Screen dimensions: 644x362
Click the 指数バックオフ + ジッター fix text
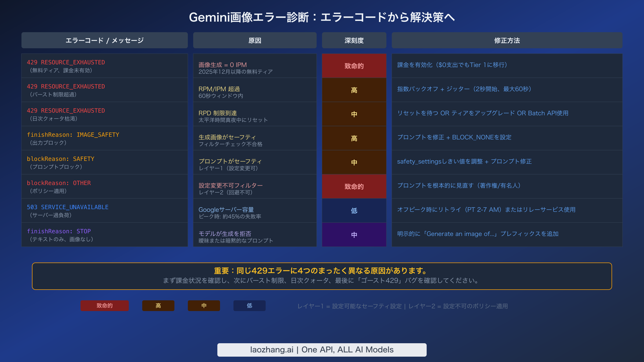tap(464, 89)
